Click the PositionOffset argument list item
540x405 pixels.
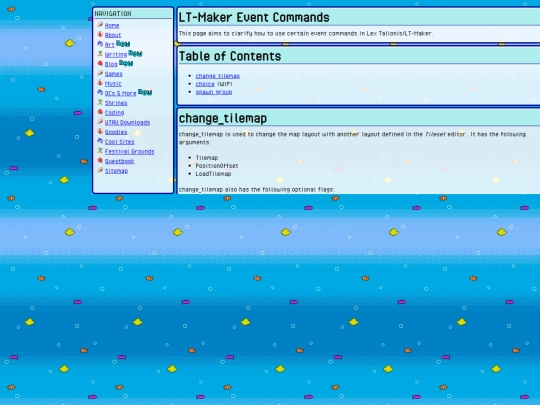217,166
